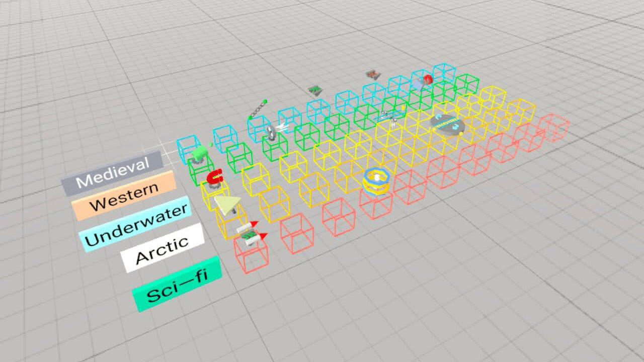Pick the blue and yellow circular coil
644x362 pixels.
375,181
